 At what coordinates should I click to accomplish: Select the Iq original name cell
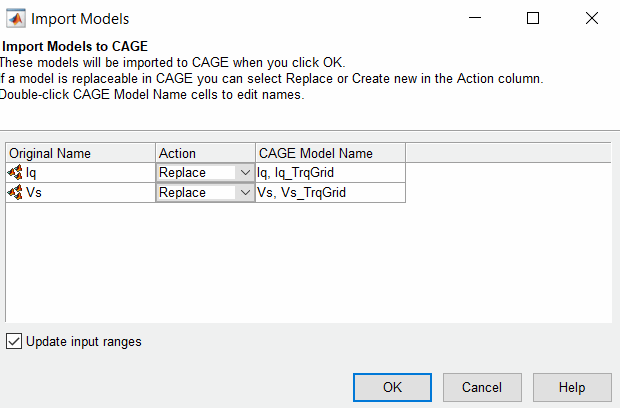[x=80, y=173]
